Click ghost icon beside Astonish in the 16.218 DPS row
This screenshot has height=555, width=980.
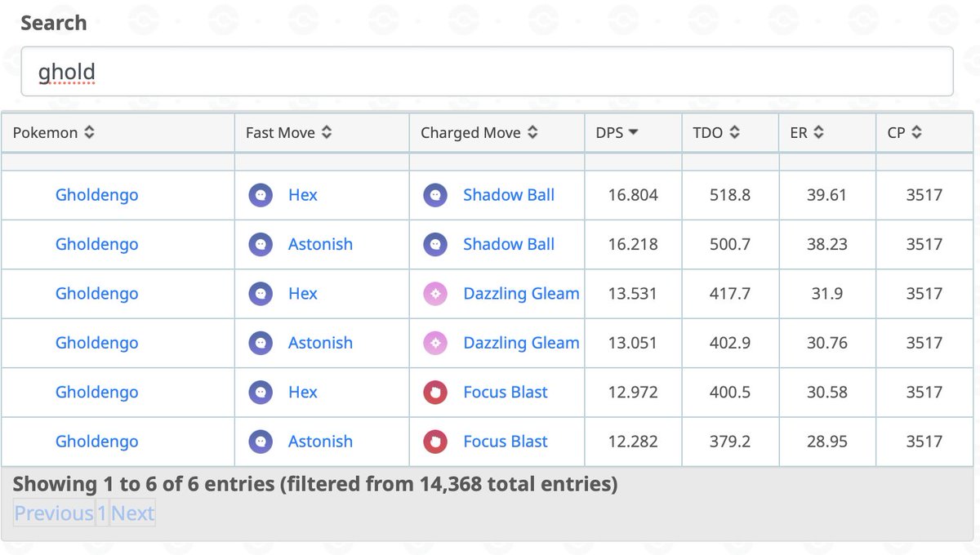pyautogui.click(x=261, y=244)
